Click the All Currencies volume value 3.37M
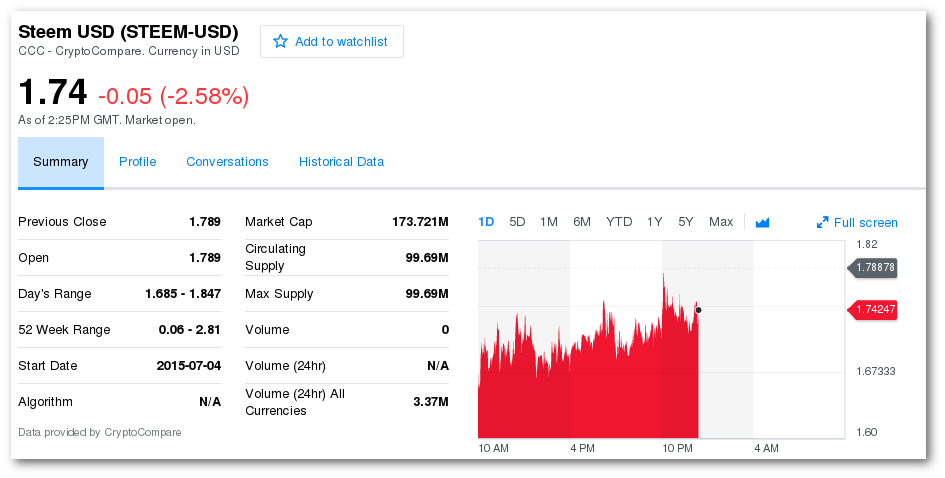Viewport: 945px width, 478px height. [x=431, y=401]
